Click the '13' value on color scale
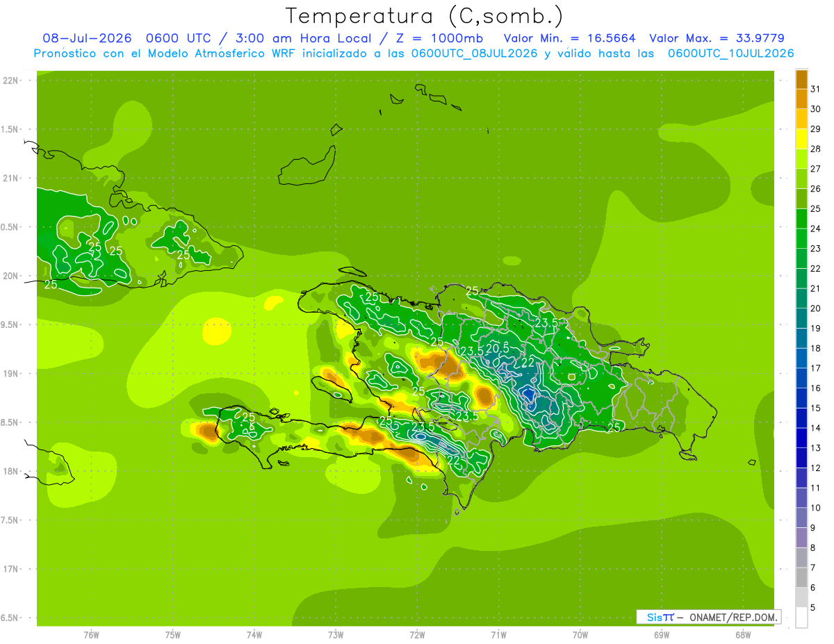834x644 pixels. [816, 447]
